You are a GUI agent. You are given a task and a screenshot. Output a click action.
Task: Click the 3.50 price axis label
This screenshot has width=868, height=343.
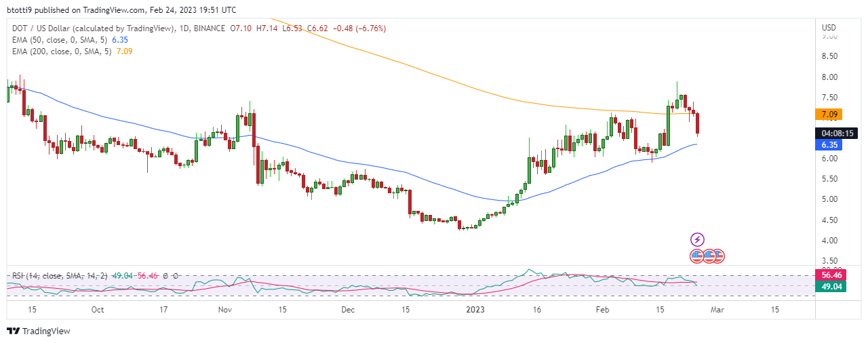830,261
